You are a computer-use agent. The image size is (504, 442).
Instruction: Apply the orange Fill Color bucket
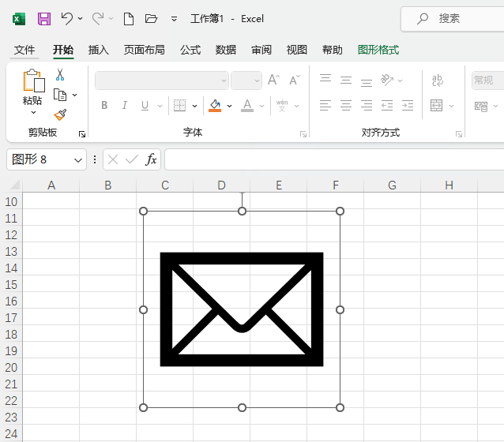tap(215, 105)
